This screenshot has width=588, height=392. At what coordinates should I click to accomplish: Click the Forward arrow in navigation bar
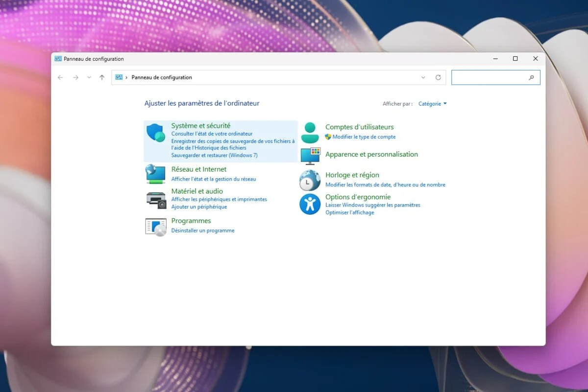tap(75, 77)
